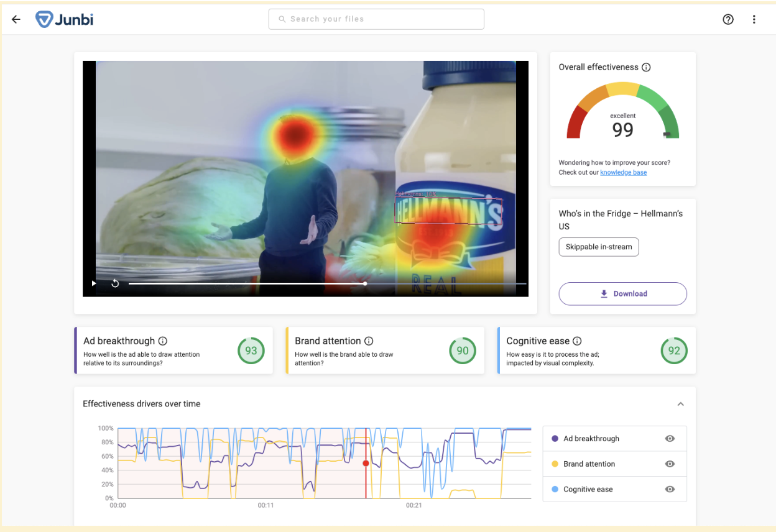Open the knowledge base link
The image size is (776, 532).
click(623, 173)
